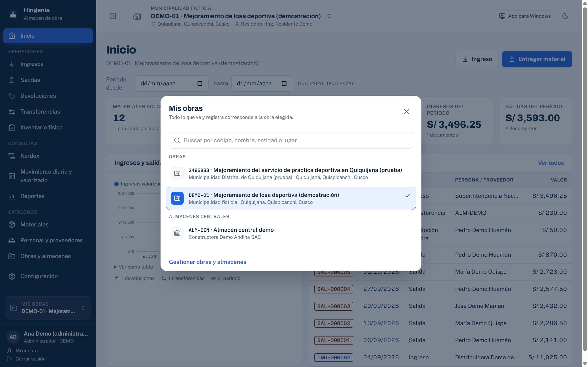Open the Período desde date picker
Screen dimensions: 588x367
pos(199,83)
